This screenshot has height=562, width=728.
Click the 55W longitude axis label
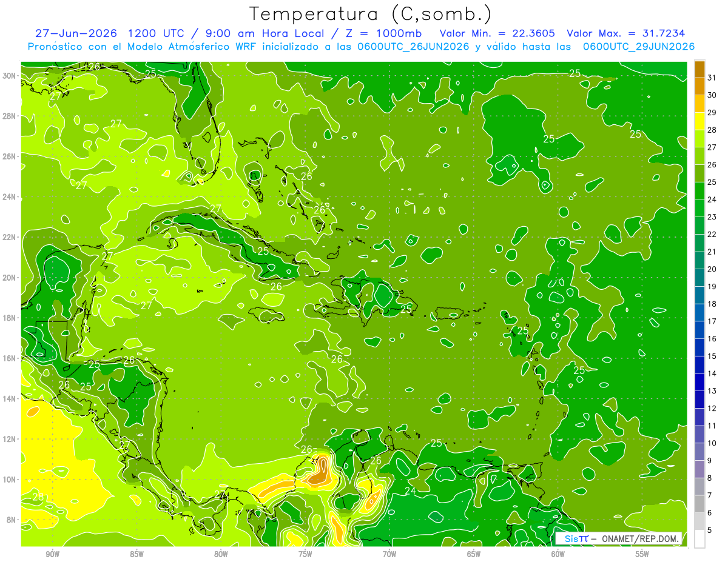coord(642,555)
